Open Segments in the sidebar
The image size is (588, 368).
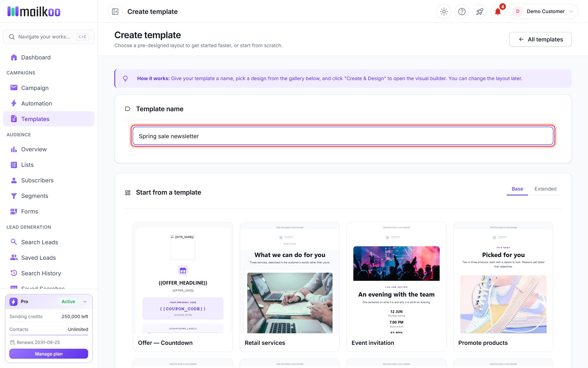pos(49,196)
